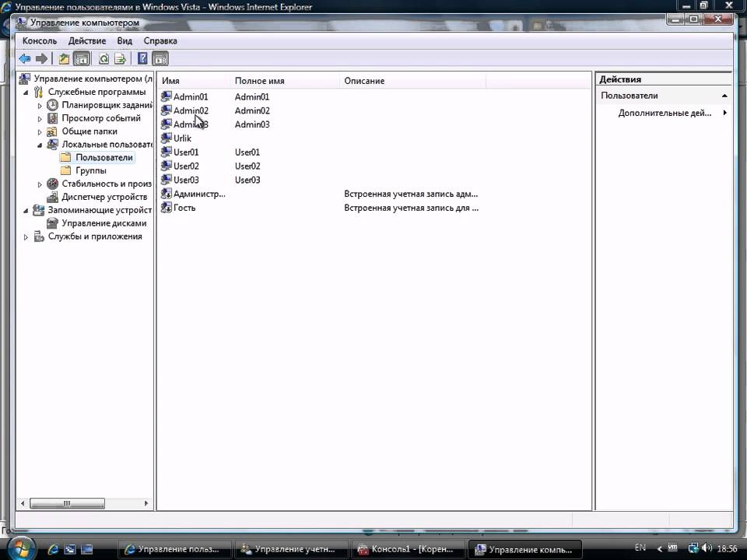The image size is (747, 560).
Task: Click the Admin01 user account icon
Action: pos(167,96)
